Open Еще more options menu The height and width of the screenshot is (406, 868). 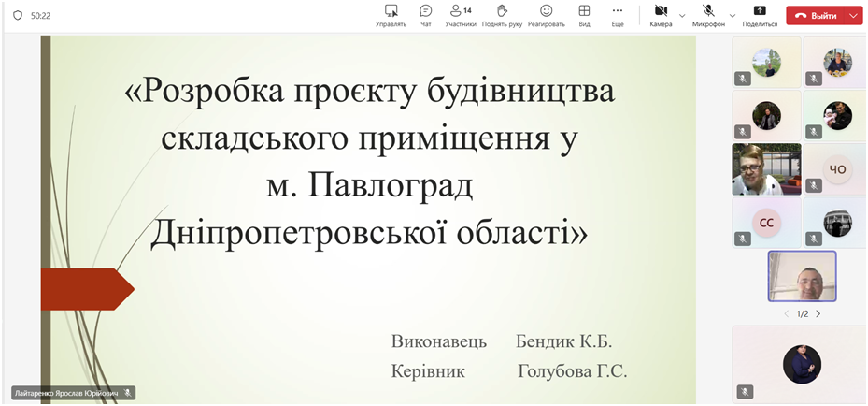618,15
